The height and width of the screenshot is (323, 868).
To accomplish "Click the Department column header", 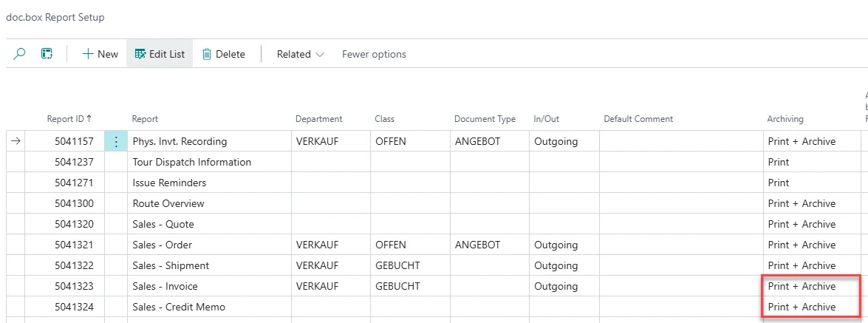I will coord(318,119).
